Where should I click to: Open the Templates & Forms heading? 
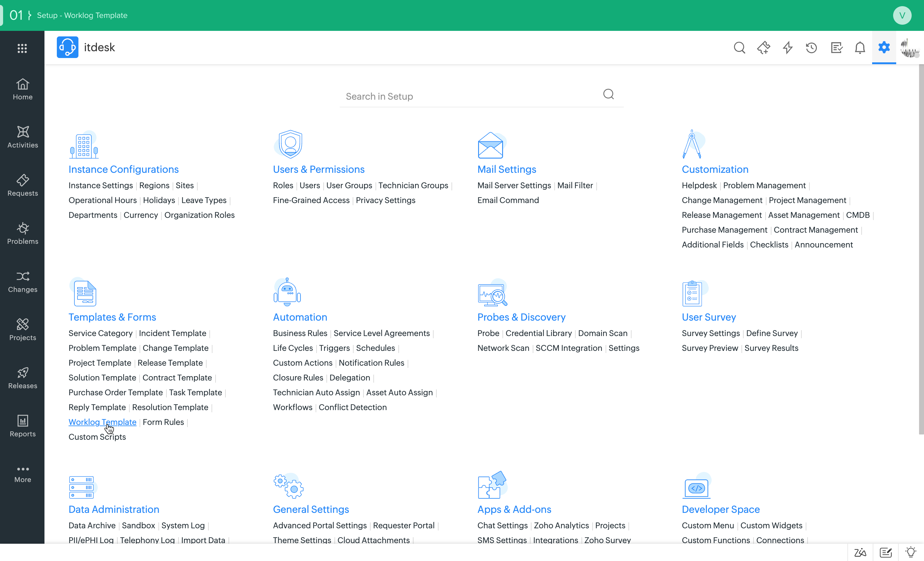point(112,317)
